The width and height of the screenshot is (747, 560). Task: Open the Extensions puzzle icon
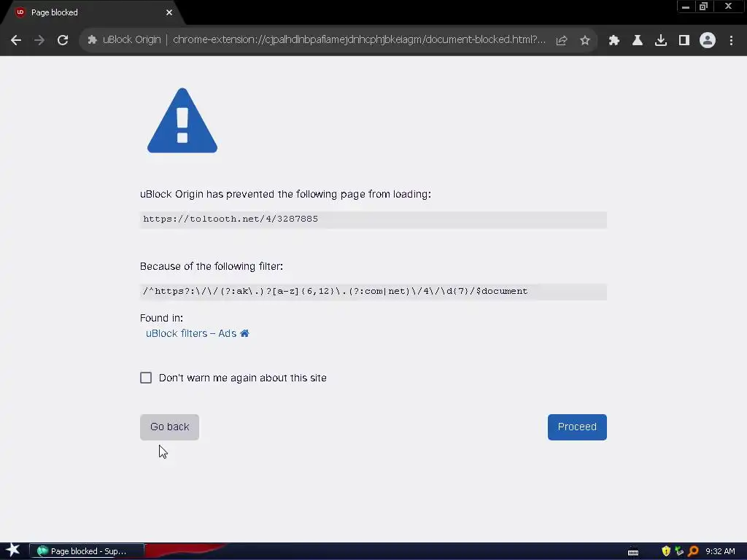coord(614,41)
